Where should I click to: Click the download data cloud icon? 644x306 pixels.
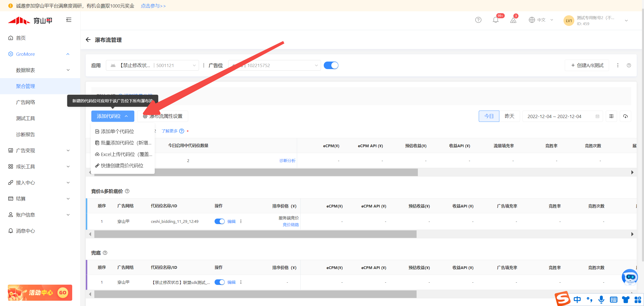(x=625, y=116)
